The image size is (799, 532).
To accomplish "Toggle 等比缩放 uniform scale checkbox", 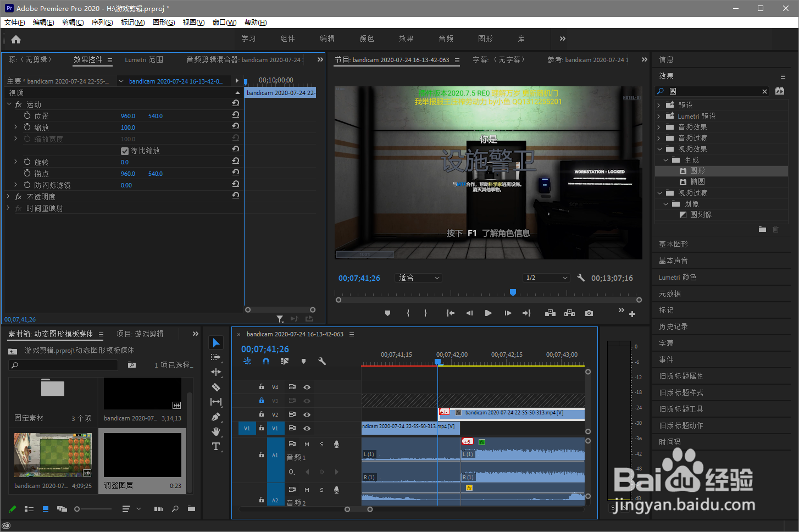I will click(125, 151).
